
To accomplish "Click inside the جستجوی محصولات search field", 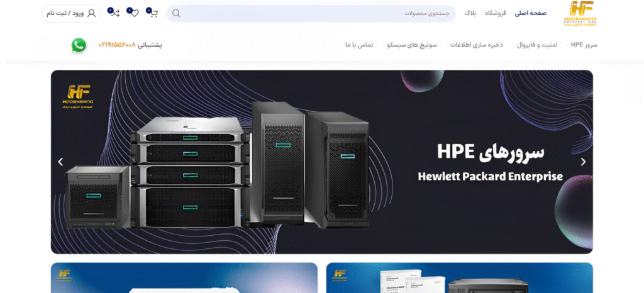I will [311, 13].
